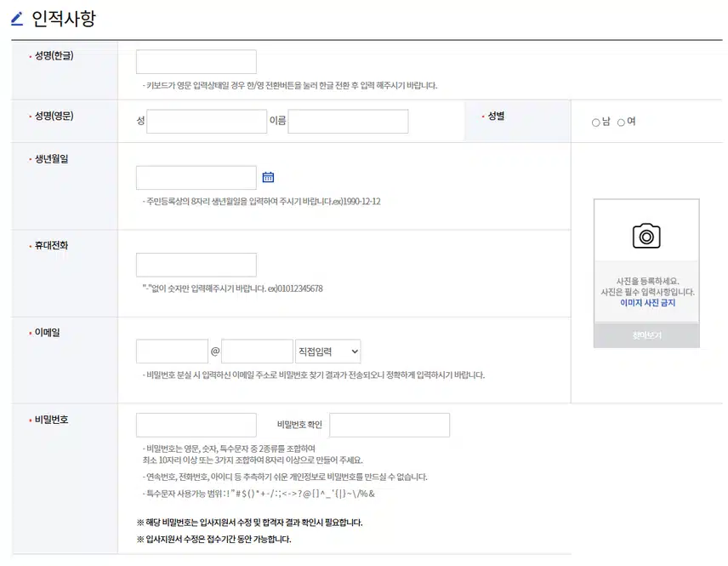Open the 직접입력 email domain dropdown
728x566 pixels.
click(x=327, y=352)
